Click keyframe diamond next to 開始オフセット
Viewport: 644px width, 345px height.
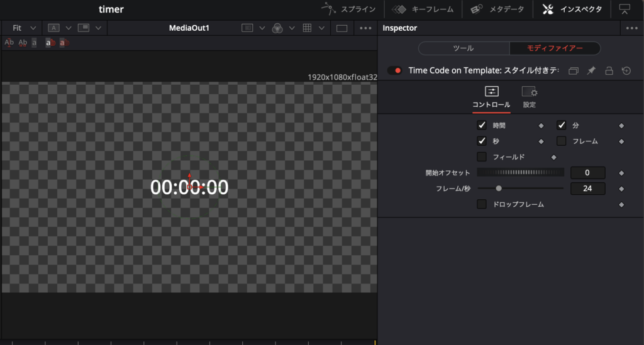point(621,173)
